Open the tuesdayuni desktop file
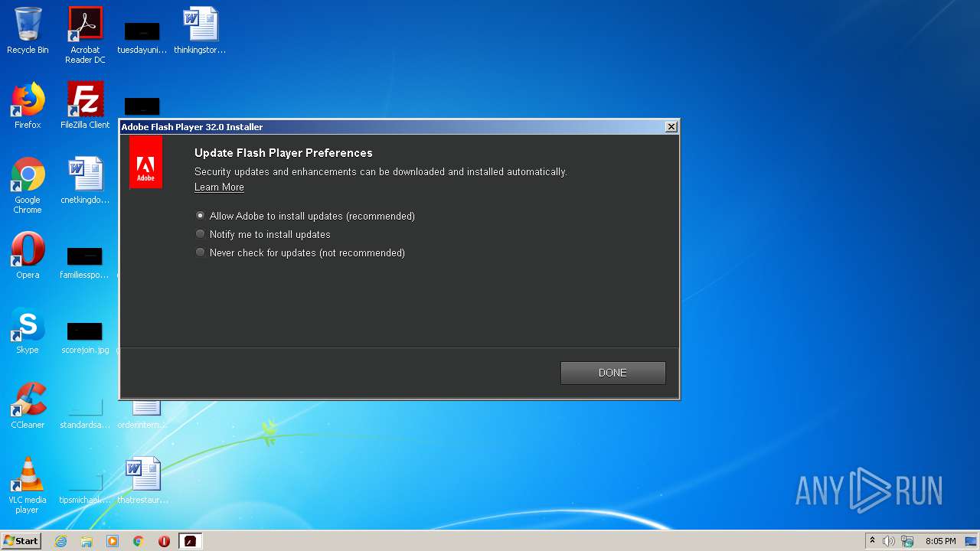This screenshot has width=980, height=551. [142, 37]
